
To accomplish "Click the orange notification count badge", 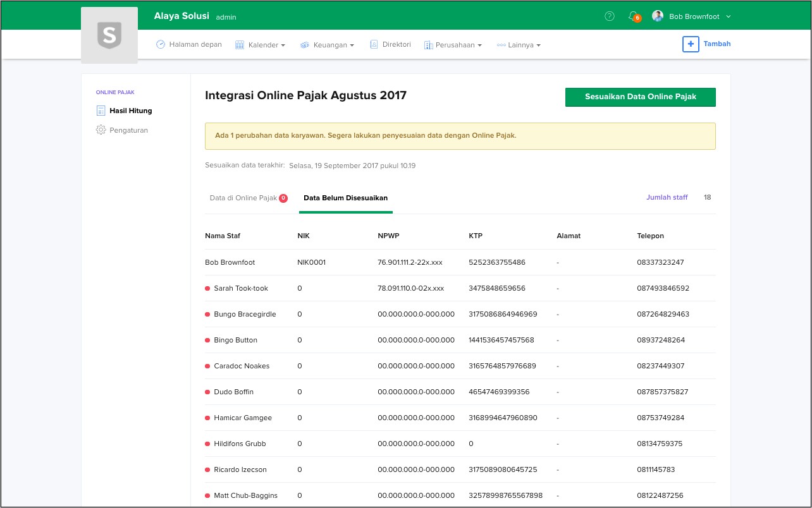I will [637, 18].
